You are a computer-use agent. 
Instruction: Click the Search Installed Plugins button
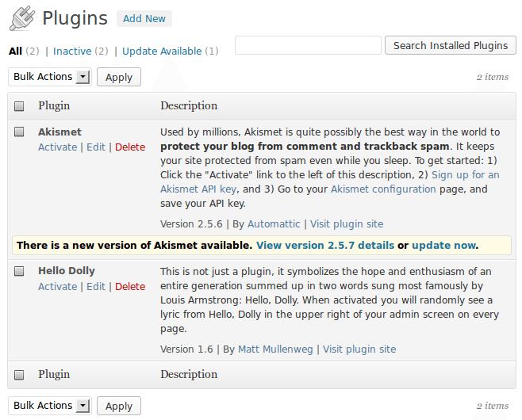click(450, 45)
